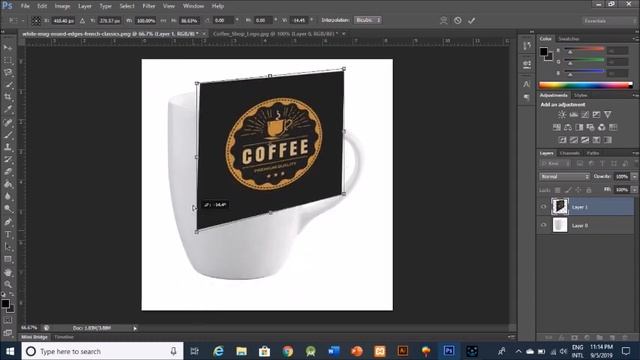Switch to the Channels tab

(x=569, y=153)
